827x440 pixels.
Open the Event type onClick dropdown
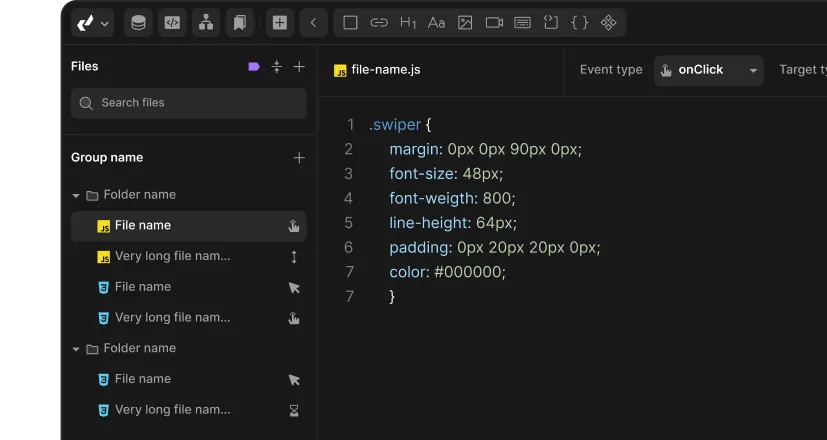click(708, 70)
